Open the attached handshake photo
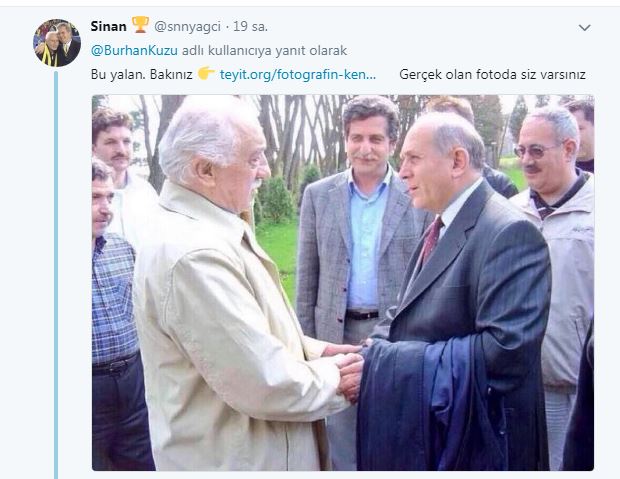This screenshot has height=479, width=620. point(343,283)
